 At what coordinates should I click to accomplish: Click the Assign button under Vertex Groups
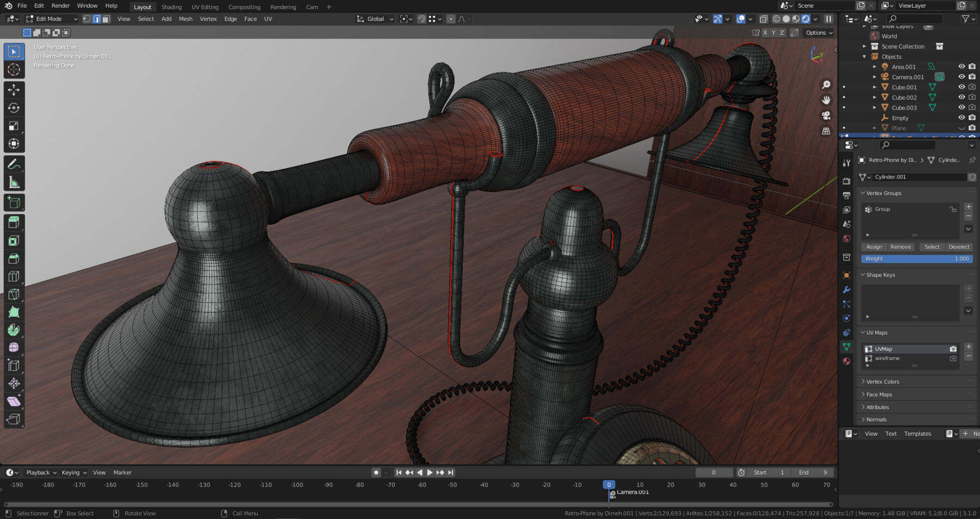(x=874, y=246)
